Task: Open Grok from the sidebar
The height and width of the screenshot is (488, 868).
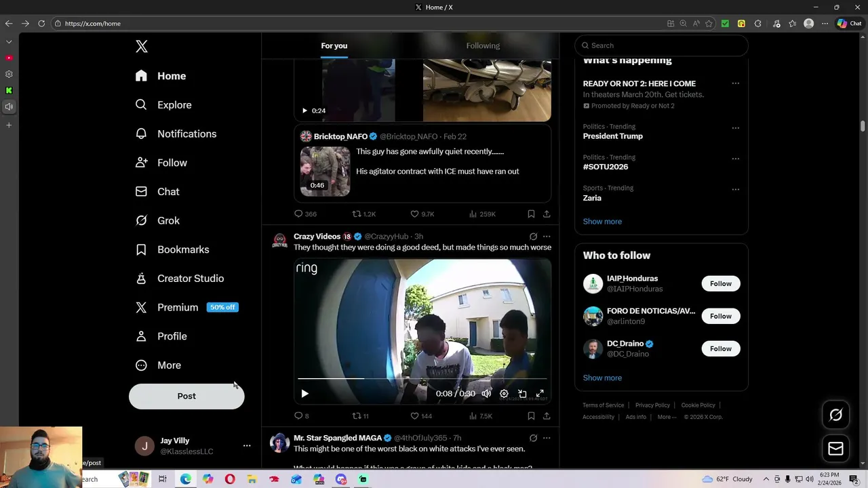Action: 157,220
